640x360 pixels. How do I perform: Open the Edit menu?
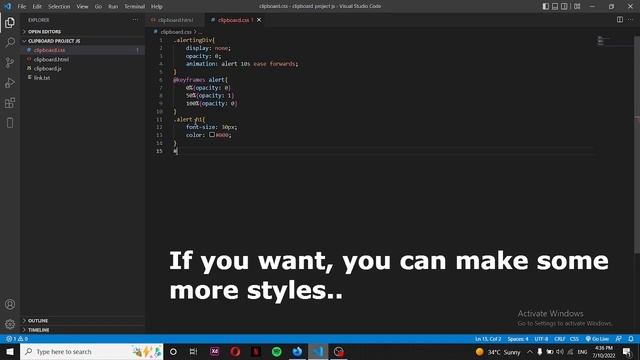(37, 7)
